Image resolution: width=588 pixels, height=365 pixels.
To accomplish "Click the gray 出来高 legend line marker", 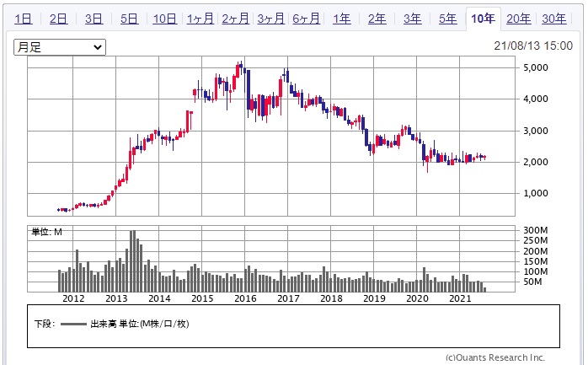I will tap(73, 324).
